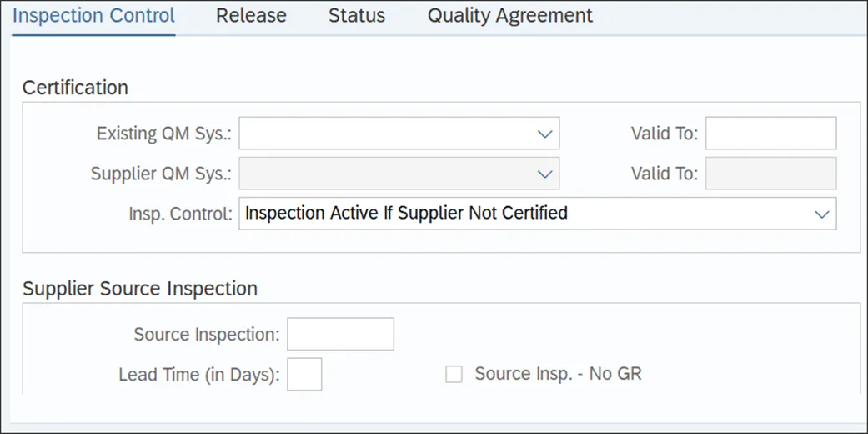
Task: Click the greyed Supplier QM Sys. combo box
Action: (x=399, y=174)
